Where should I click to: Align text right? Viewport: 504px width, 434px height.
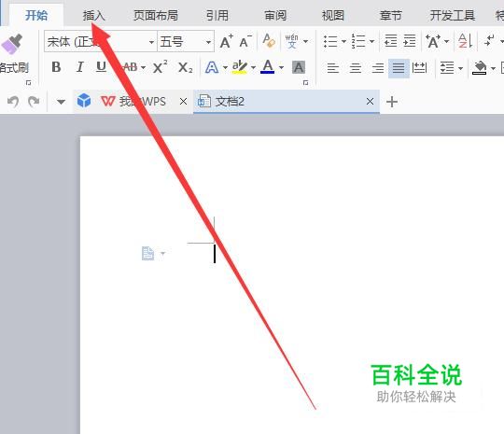(378, 68)
